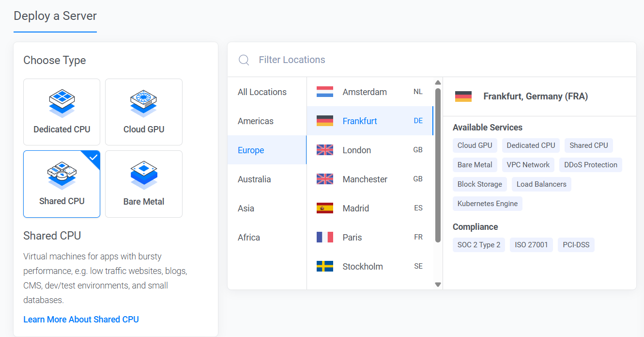Click the locations list scrollbar thumb
Screen dimensions: 644x337
pos(438,165)
